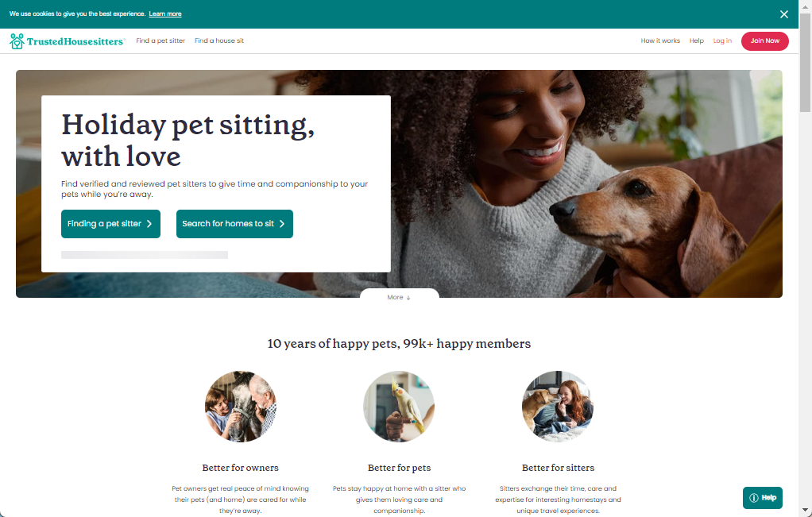Click the scrollbar down arrow
Viewport: 812px width, 517px height.
pyautogui.click(x=806, y=511)
